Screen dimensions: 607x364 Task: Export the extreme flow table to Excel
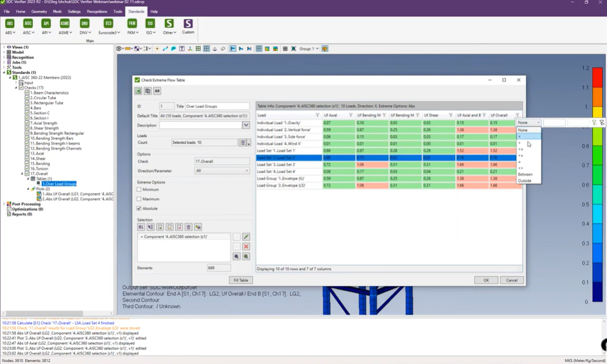tap(138, 91)
